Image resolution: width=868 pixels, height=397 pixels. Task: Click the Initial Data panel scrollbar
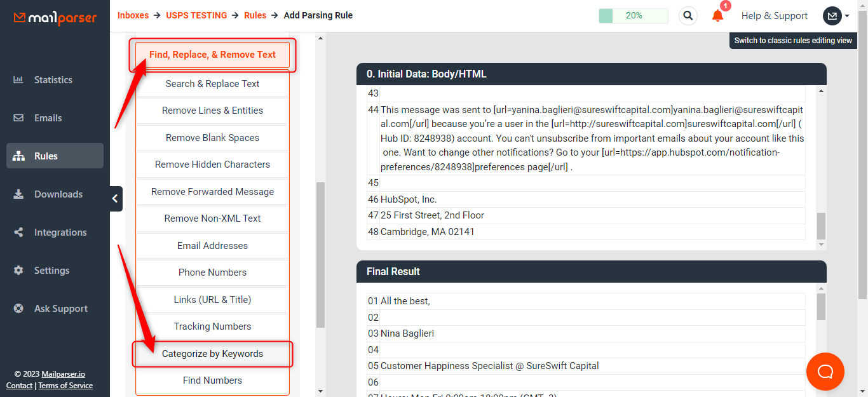point(821,225)
